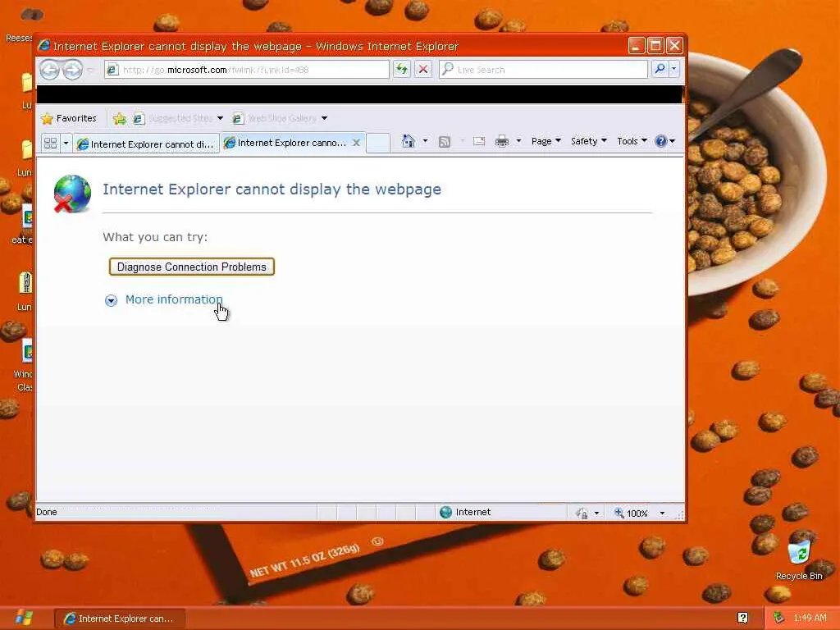Click the Back navigation arrow
The width and height of the screenshot is (840, 630).
point(49,70)
